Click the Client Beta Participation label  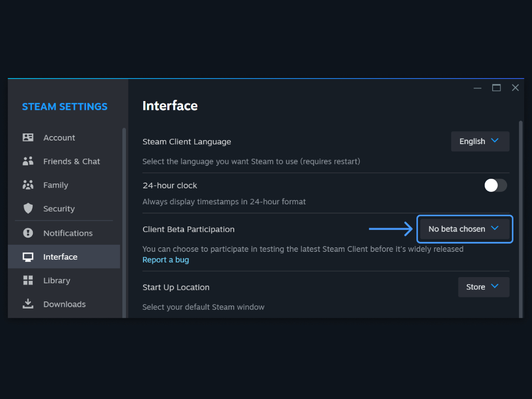[x=188, y=229]
